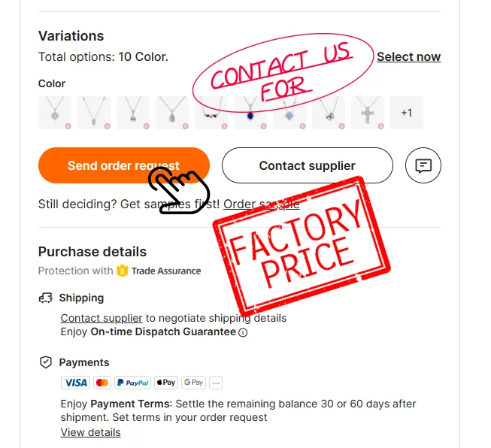Click the Send order request button

pos(123,166)
